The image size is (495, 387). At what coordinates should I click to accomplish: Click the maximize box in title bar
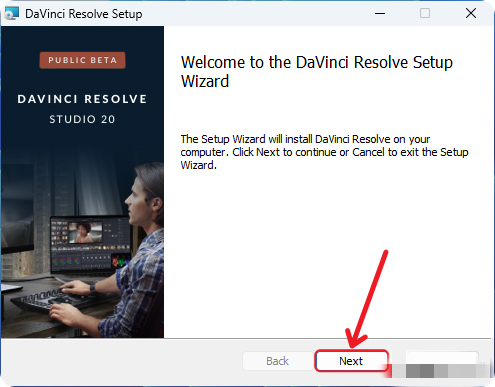click(425, 13)
